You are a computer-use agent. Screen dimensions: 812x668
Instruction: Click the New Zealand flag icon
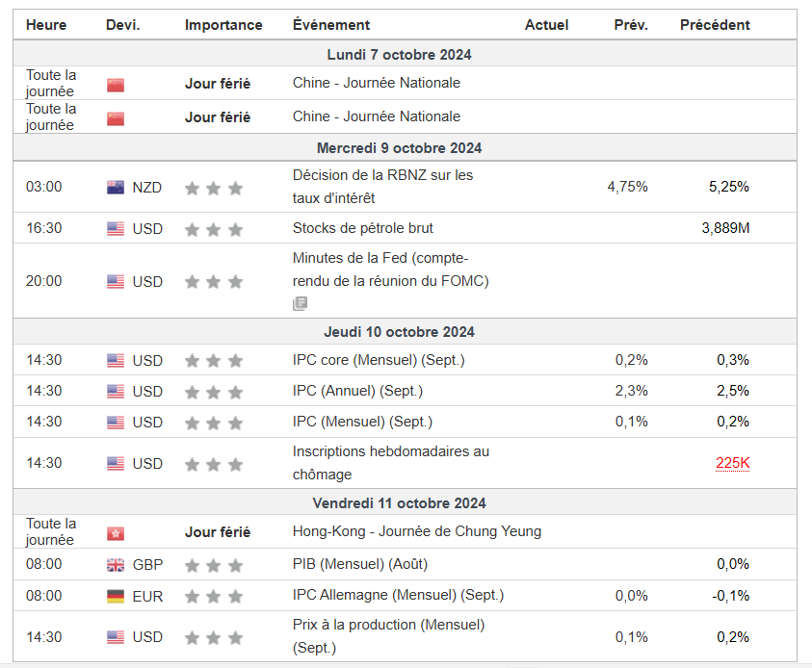point(116,188)
